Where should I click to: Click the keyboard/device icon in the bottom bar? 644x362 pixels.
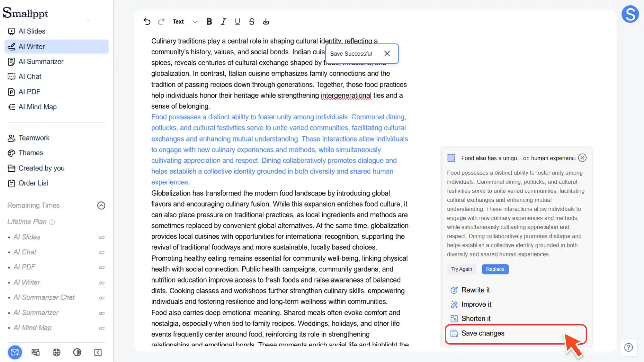36,352
